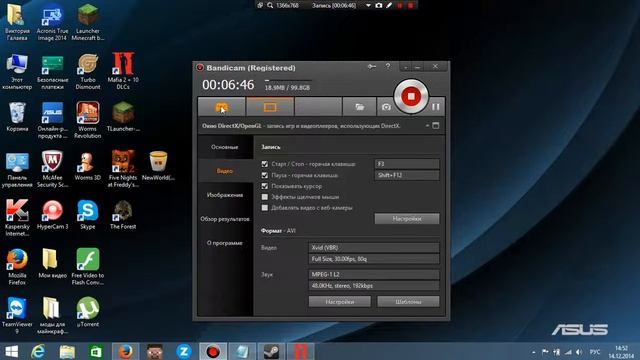Select Free Video to Flash Converter icon
This screenshot has width=640, height=360.
tap(88, 267)
